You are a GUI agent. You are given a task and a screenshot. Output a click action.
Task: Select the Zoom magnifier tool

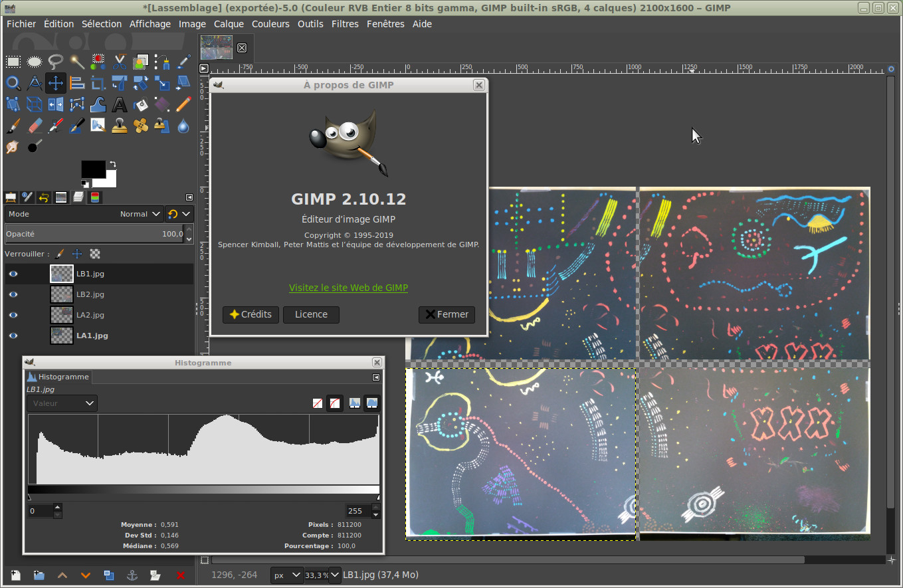[13, 83]
